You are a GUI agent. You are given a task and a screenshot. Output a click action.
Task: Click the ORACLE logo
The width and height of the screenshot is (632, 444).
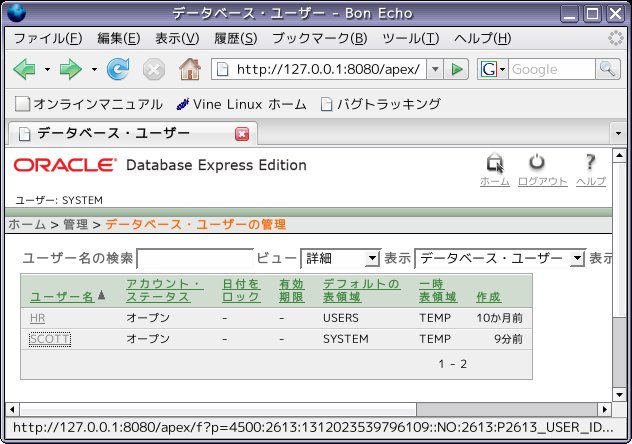coord(65,165)
